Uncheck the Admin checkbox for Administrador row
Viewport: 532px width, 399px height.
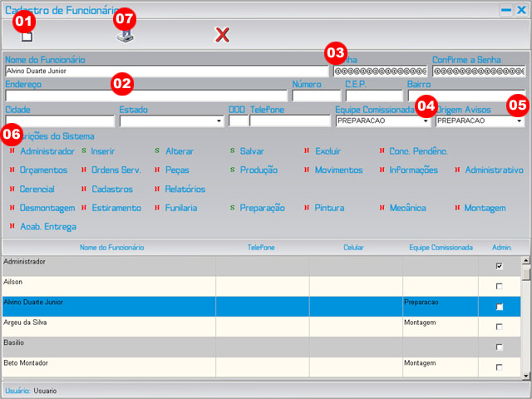tap(499, 266)
